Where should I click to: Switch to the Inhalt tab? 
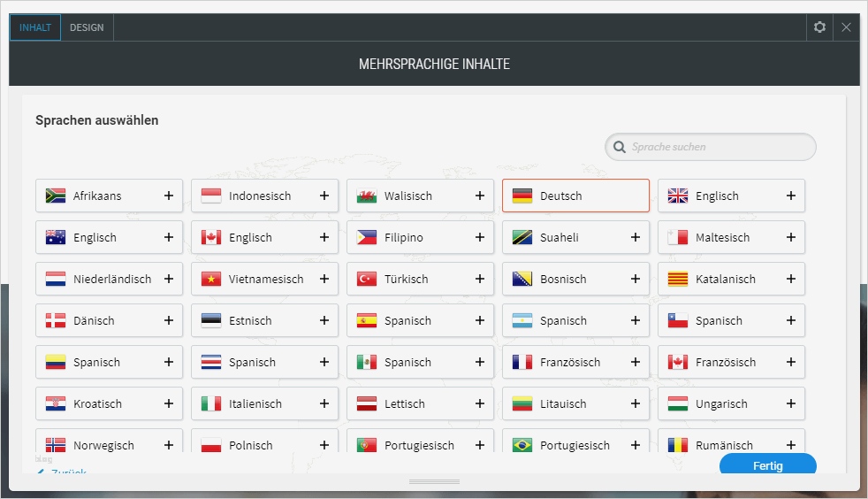click(x=35, y=27)
